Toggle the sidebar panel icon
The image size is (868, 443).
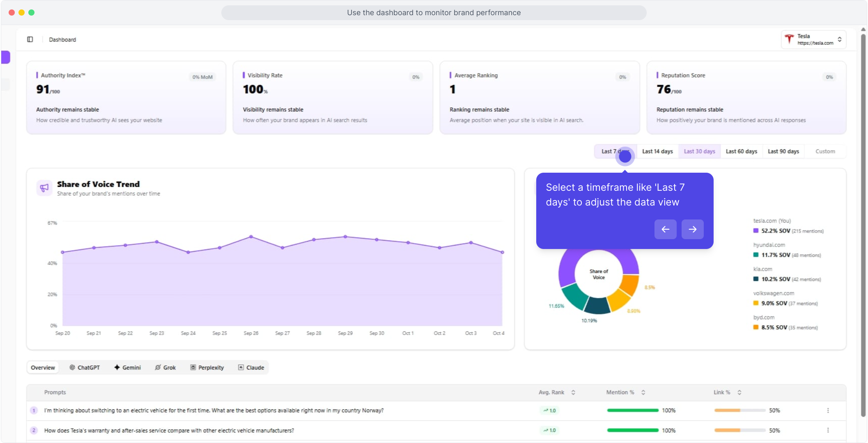click(30, 39)
